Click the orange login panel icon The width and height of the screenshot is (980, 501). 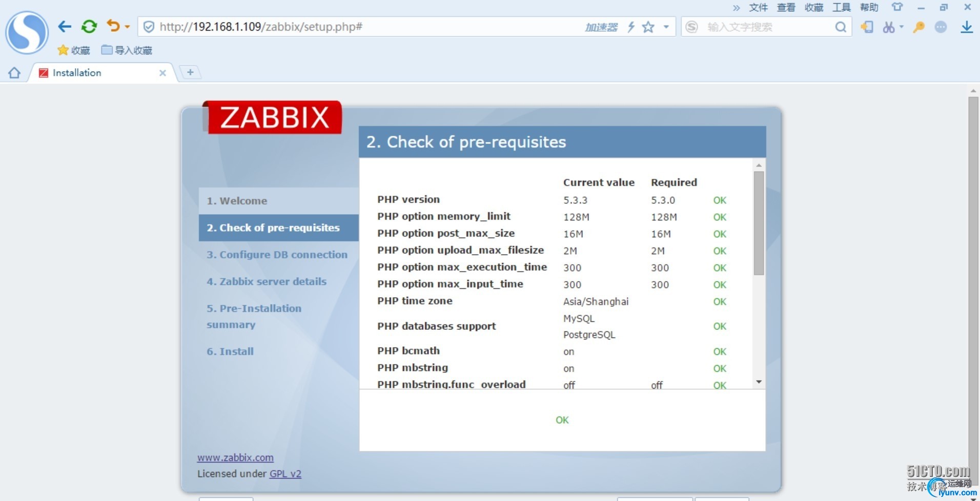(867, 27)
